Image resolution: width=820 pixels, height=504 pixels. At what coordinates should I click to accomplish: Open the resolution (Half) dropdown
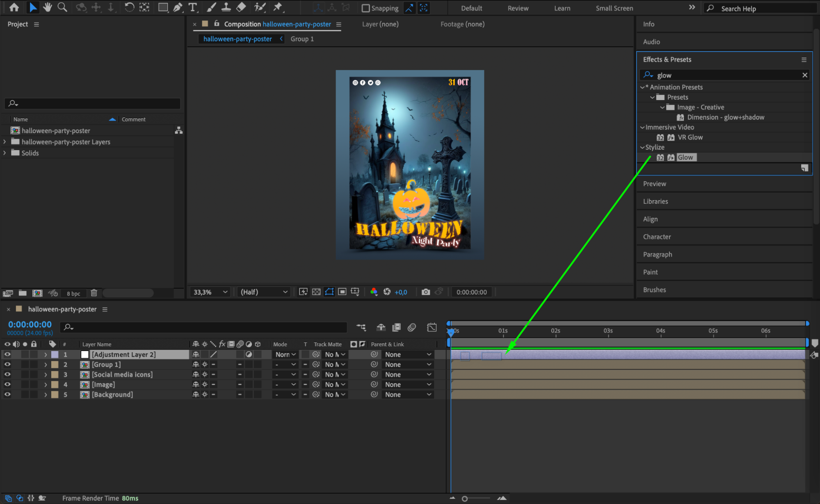(x=264, y=292)
